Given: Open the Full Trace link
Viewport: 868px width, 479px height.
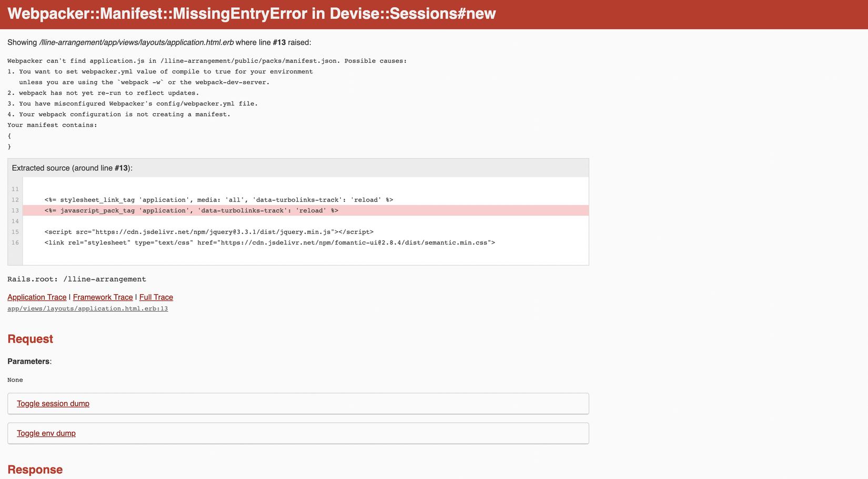Looking at the screenshot, I should coord(156,297).
